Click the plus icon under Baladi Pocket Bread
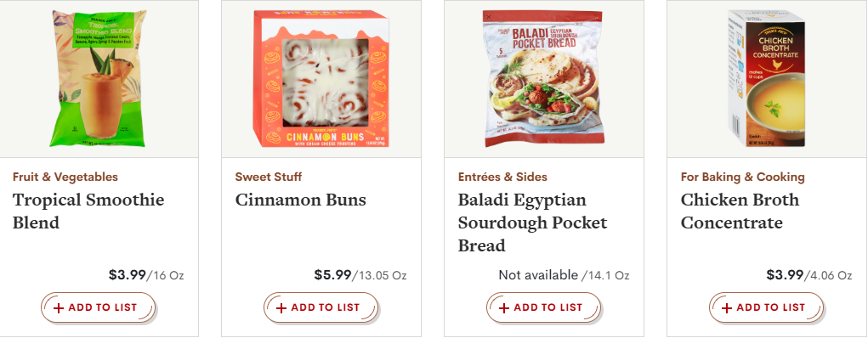 (504, 308)
